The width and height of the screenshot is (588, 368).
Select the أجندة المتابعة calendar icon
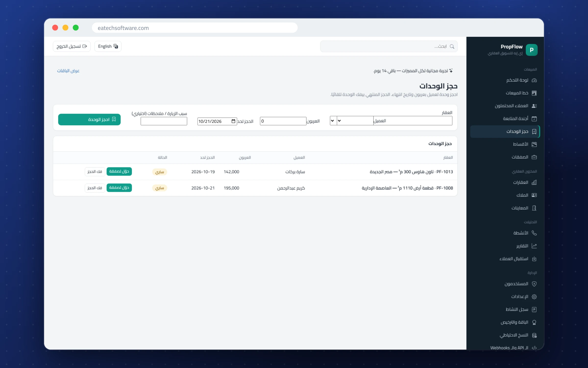534,119
